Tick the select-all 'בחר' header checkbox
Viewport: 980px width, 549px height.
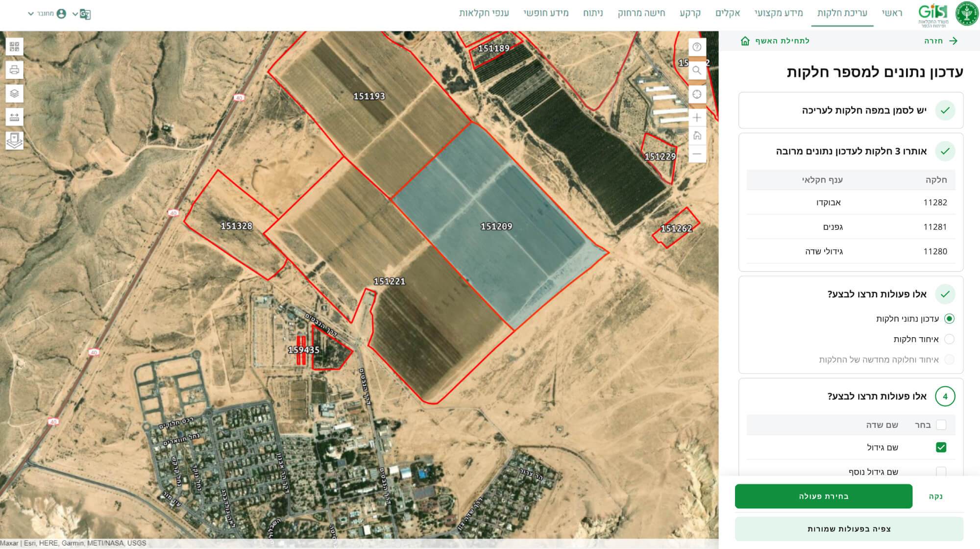click(941, 425)
